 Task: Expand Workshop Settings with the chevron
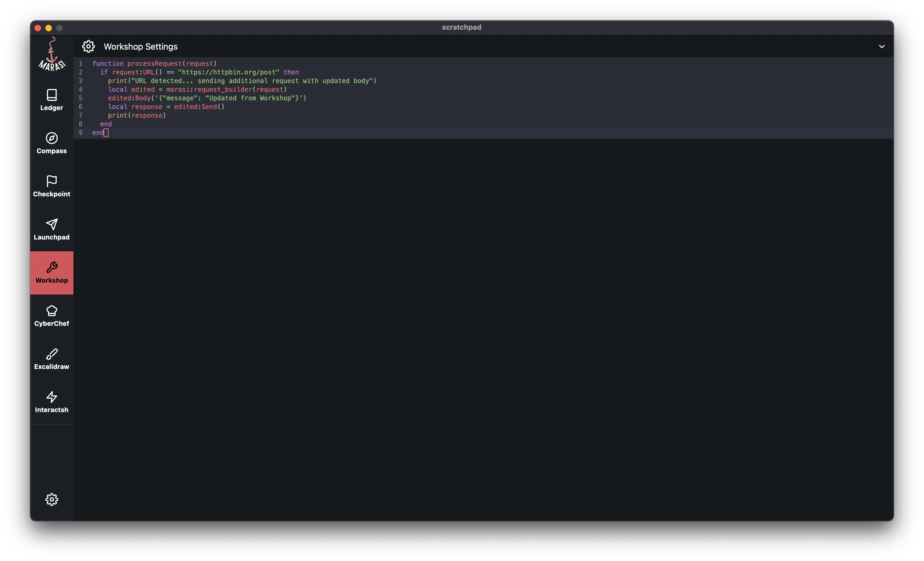(x=882, y=46)
